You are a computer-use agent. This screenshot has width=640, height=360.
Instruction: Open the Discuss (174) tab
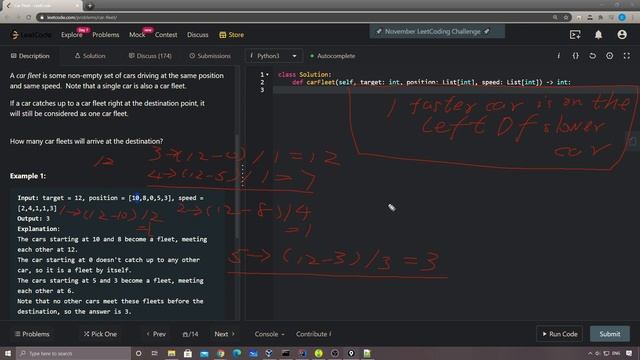tap(150, 56)
